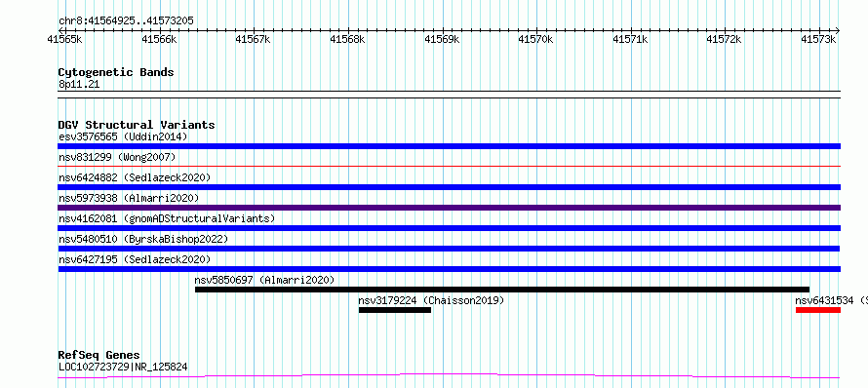The width and height of the screenshot is (868, 388).
Task: Click the chr8:41564925..41573205 region label
Action: tap(126, 21)
